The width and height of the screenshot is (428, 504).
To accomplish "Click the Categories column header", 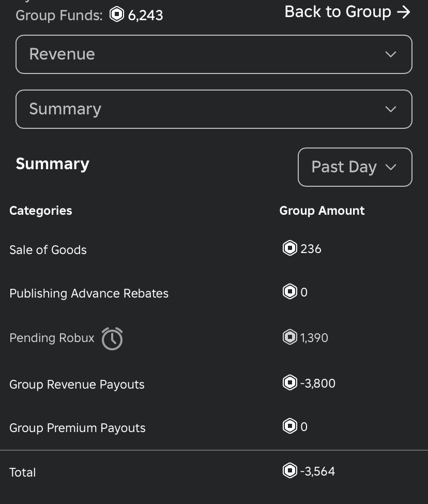I will click(41, 211).
